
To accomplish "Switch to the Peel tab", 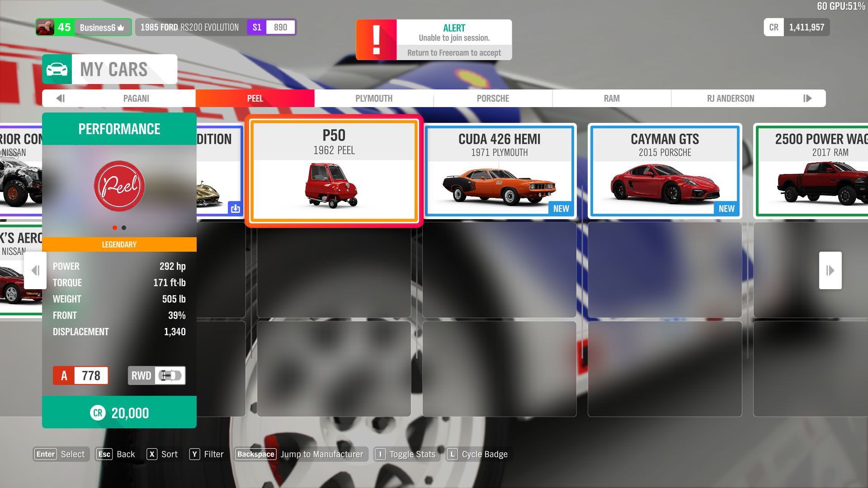I will [255, 99].
